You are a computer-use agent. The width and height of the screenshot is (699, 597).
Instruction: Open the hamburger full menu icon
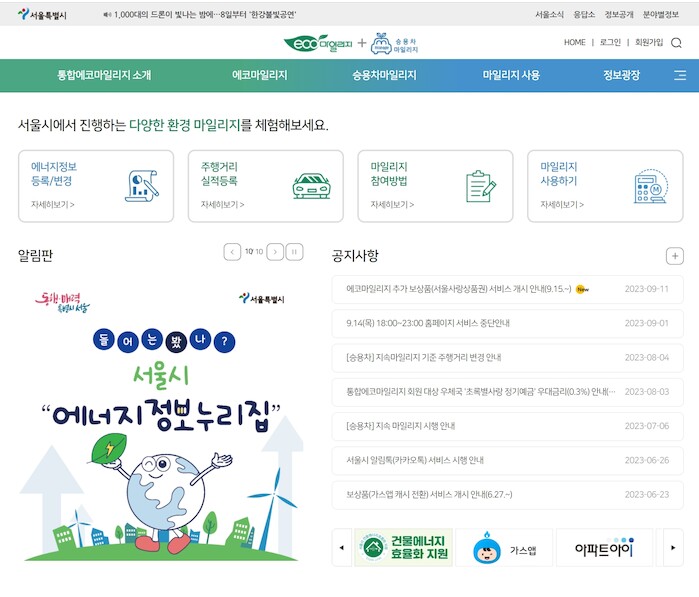coord(680,76)
